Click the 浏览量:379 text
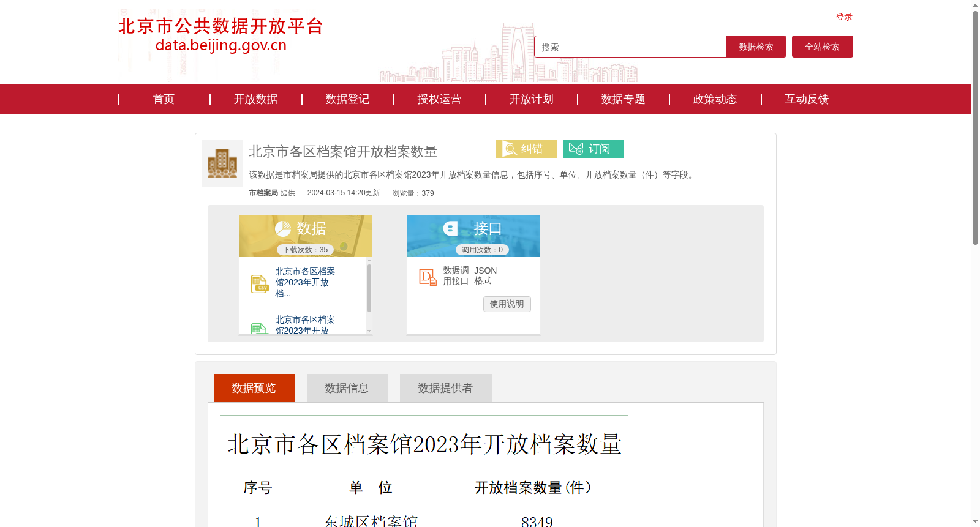Viewport: 980px width, 527px height. click(x=413, y=193)
